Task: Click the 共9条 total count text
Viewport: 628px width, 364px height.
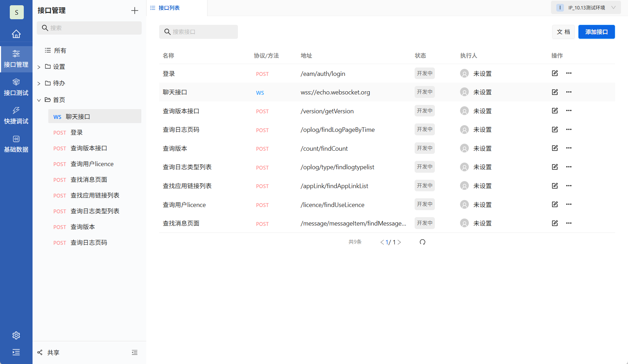Action: point(355,242)
